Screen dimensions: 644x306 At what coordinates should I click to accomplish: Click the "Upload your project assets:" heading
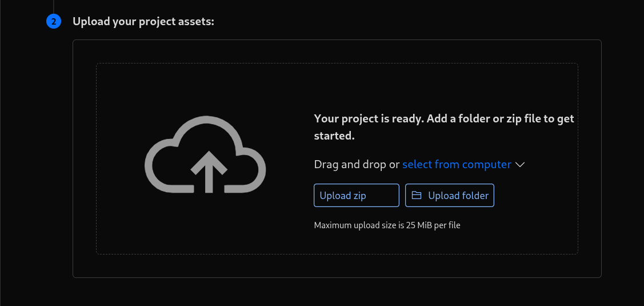[x=143, y=22]
